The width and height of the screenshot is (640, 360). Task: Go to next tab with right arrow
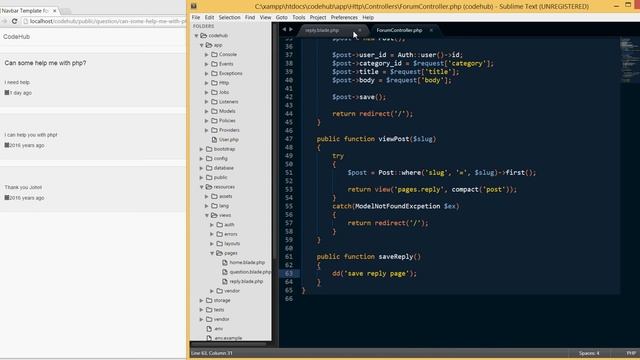[291, 29]
